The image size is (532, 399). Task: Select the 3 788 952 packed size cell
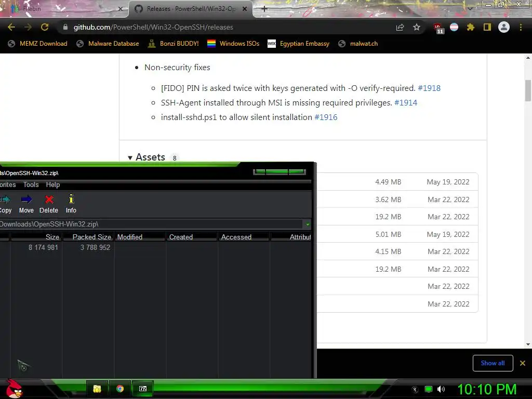pos(96,248)
